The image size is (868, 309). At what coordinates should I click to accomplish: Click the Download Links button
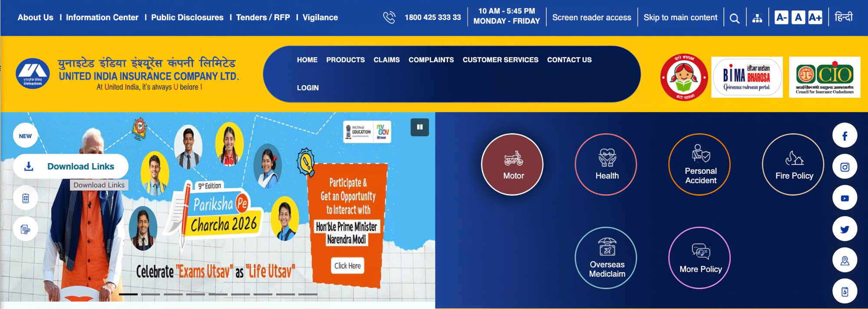point(71,166)
